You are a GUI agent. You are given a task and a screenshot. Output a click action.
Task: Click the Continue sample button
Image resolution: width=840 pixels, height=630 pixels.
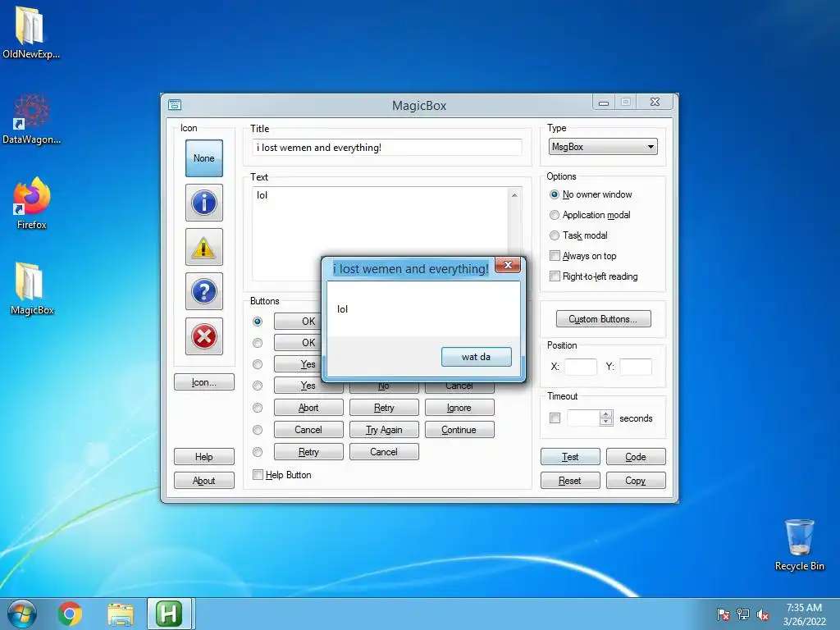(459, 430)
